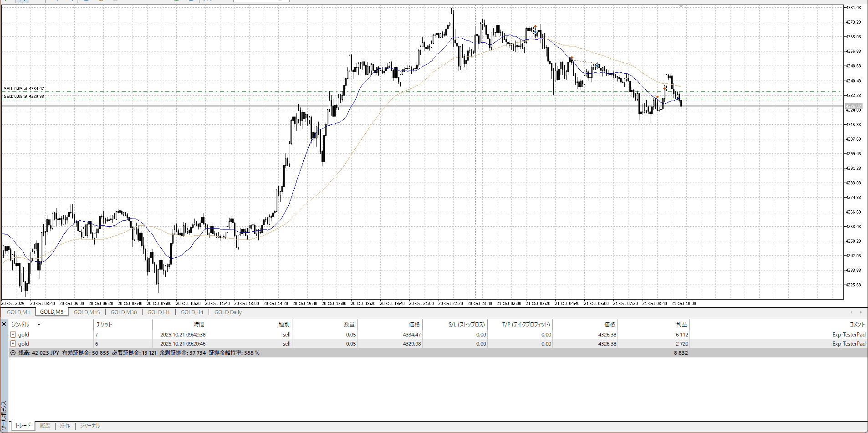The image size is (868, 433).
Task: Open the ジャーナル journal tab
Action: tap(90, 426)
